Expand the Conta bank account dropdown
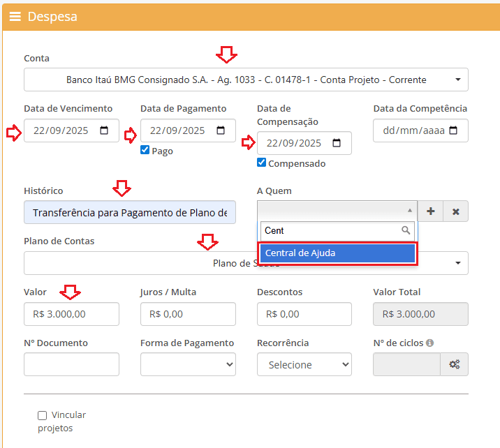This screenshot has width=500, height=448. coord(246,80)
